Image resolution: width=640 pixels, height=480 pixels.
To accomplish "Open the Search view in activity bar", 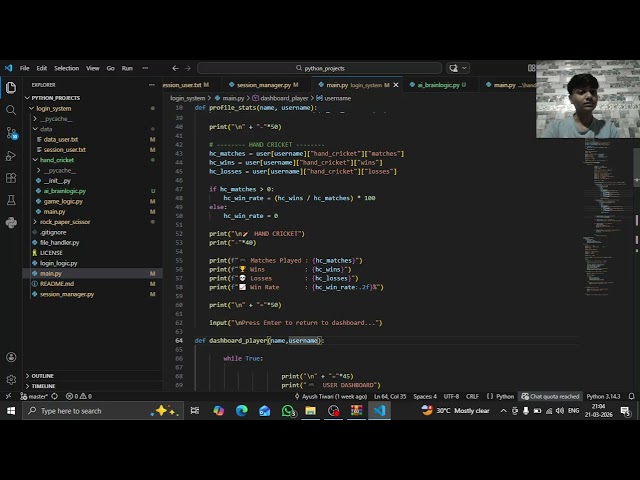I will click(11, 110).
